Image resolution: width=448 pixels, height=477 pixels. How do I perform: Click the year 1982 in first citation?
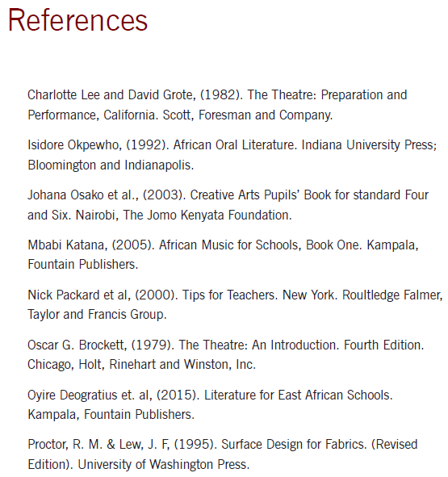click(221, 95)
